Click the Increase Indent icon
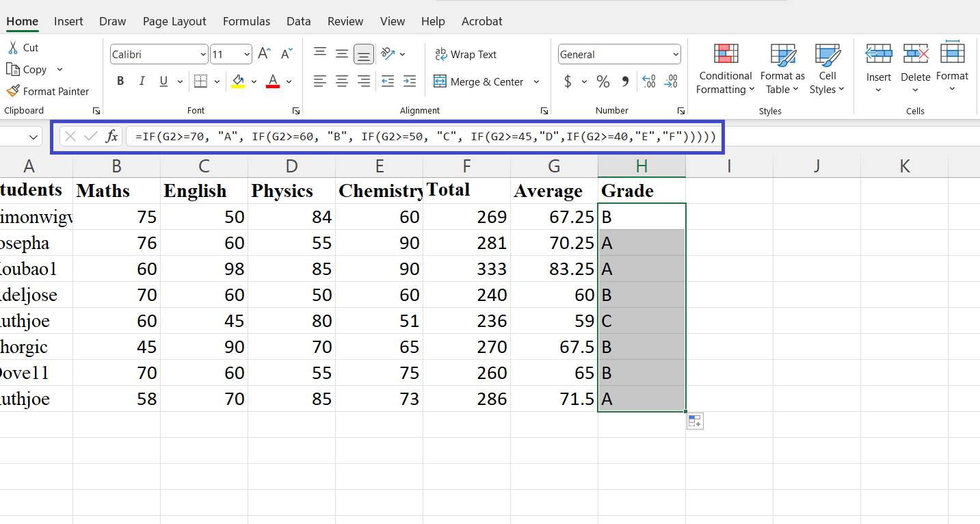This screenshot has width=980, height=524. click(409, 81)
